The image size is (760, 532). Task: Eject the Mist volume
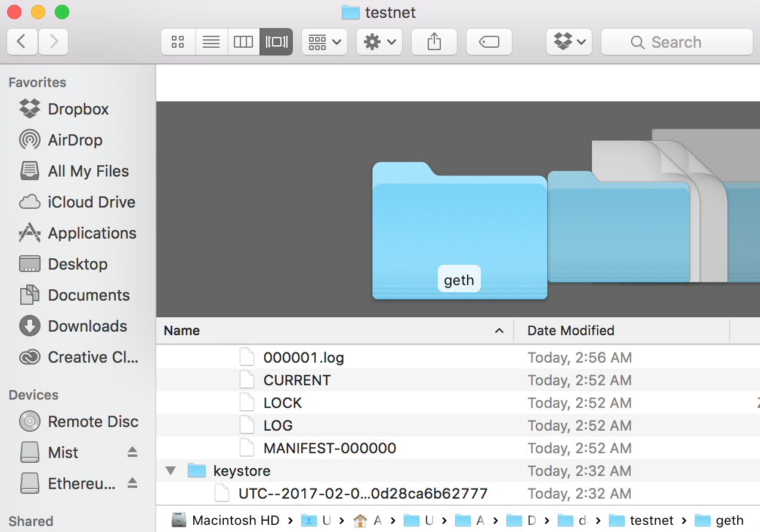[132, 452]
